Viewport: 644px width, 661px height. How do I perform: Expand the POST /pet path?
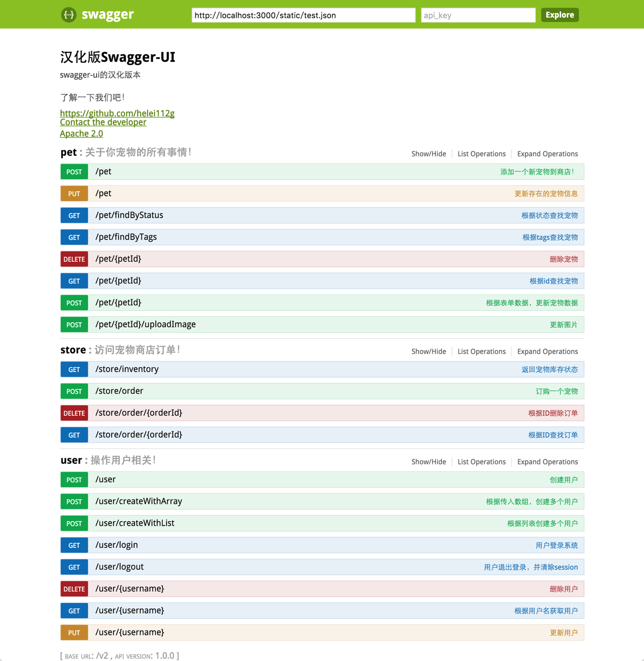(x=103, y=172)
